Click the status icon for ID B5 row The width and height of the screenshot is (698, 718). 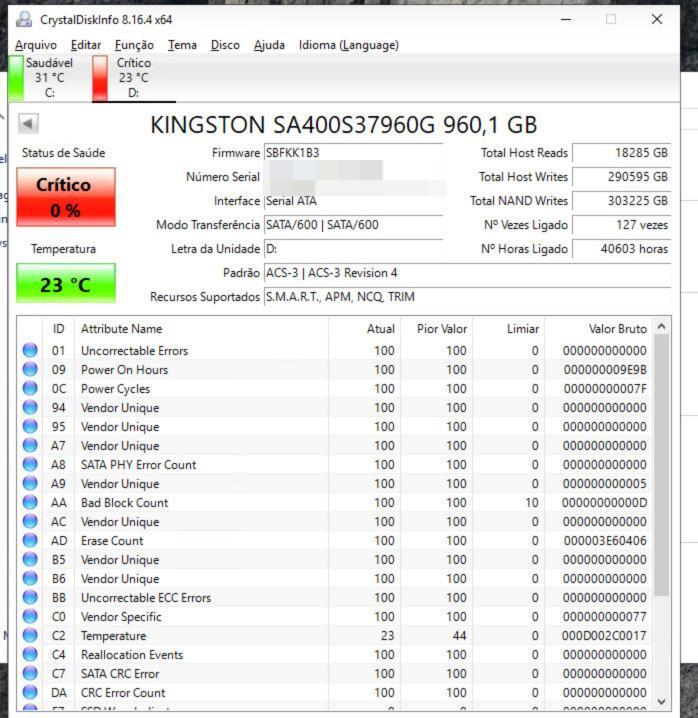[30, 559]
